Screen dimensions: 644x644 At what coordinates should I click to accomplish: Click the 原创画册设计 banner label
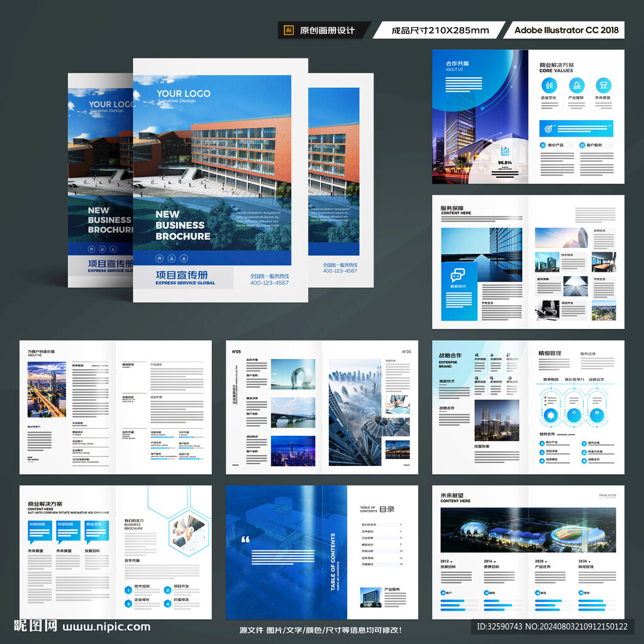327,30
